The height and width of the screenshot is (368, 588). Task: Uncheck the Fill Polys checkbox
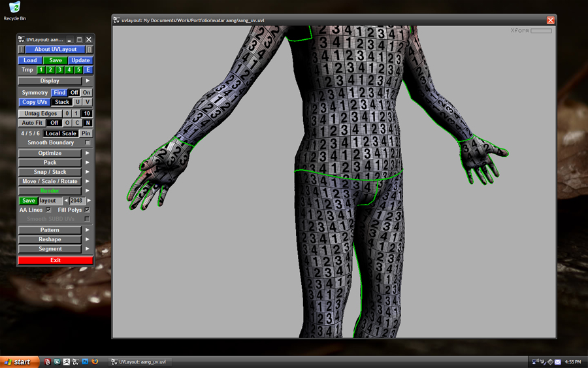[x=87, y=210]
